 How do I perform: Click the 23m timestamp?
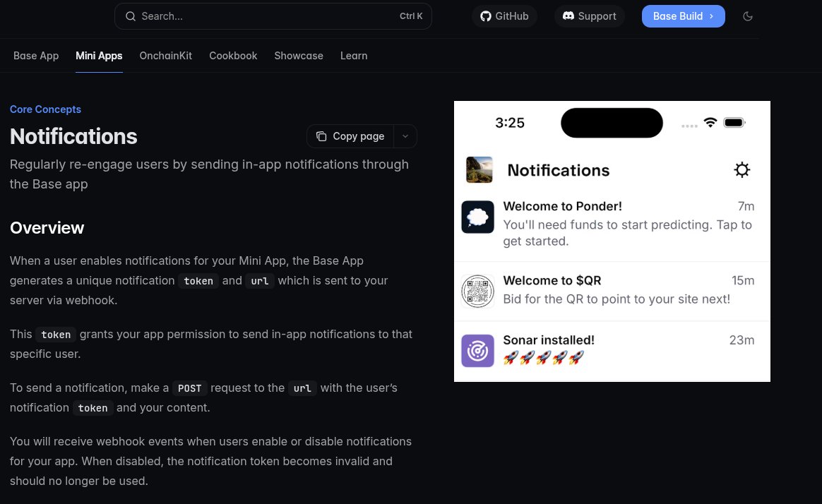(741, 340)
